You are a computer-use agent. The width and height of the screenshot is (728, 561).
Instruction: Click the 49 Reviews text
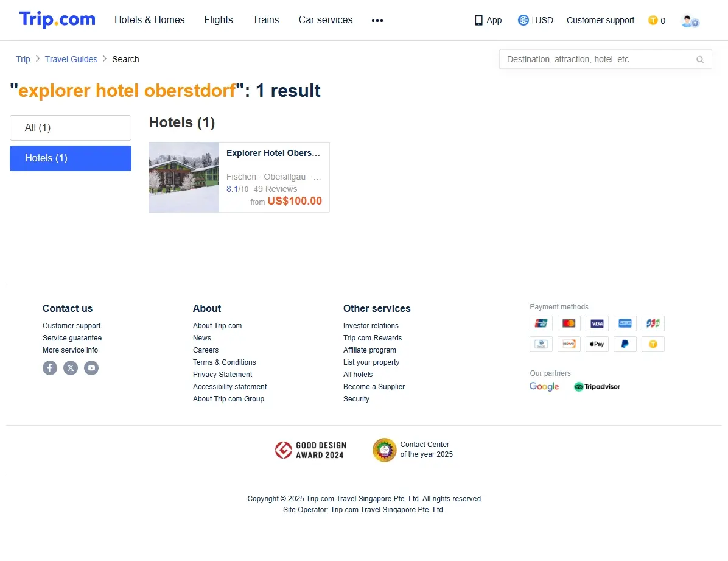(275, 189)
